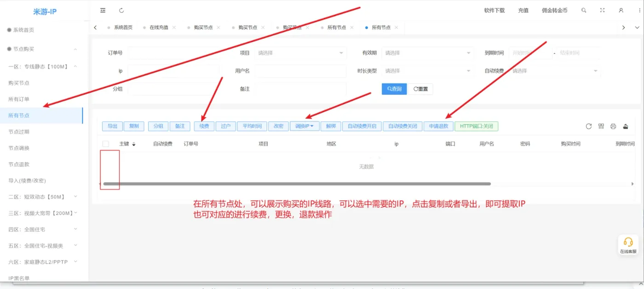This screenshot has height=289, width=644.
Task: Open 导入(续费/改密) in the sidebar
Action: click(27, 181)
